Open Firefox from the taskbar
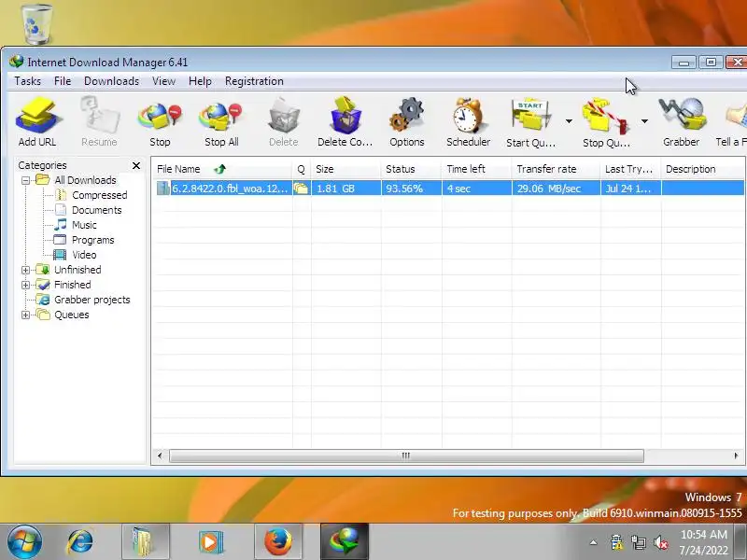 point(278,542)
